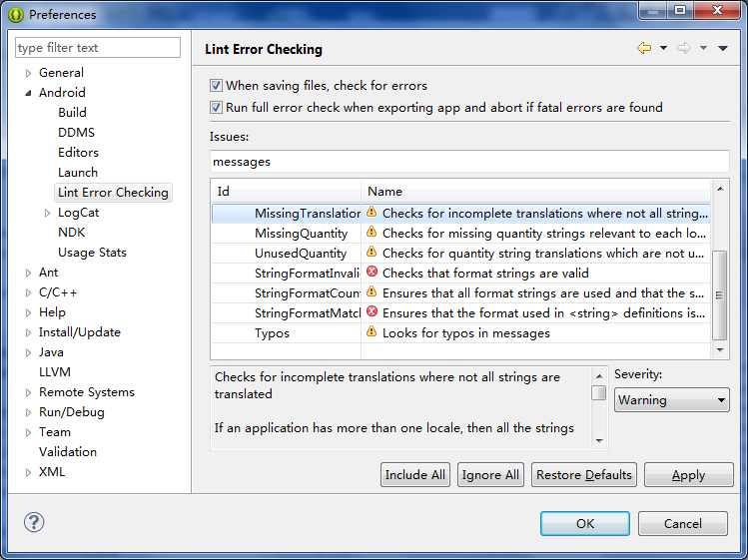Expand the Help tree node
This screenshot has height=560, width=748.
28,312
